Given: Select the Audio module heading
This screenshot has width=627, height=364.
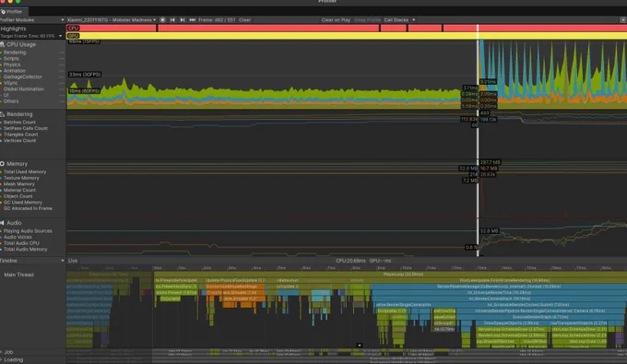Looking at the screenshot, I should click(x=14, y=223).
